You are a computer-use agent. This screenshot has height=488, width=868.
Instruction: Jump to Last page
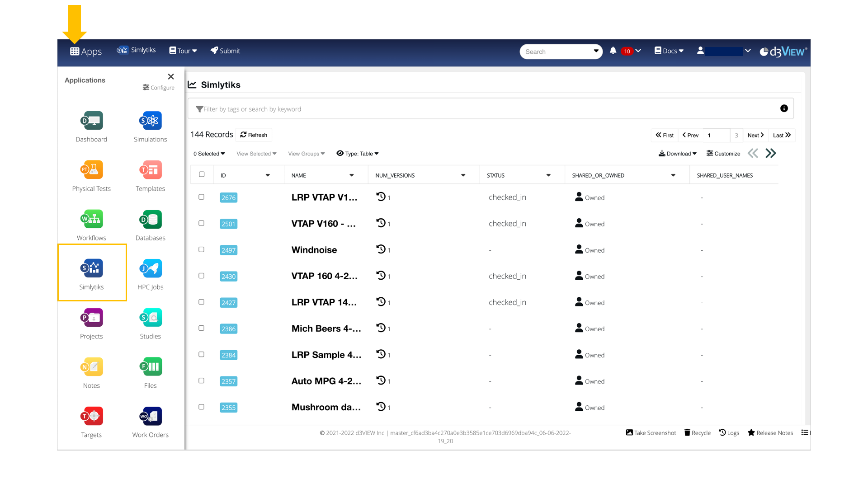coord(782,135)
